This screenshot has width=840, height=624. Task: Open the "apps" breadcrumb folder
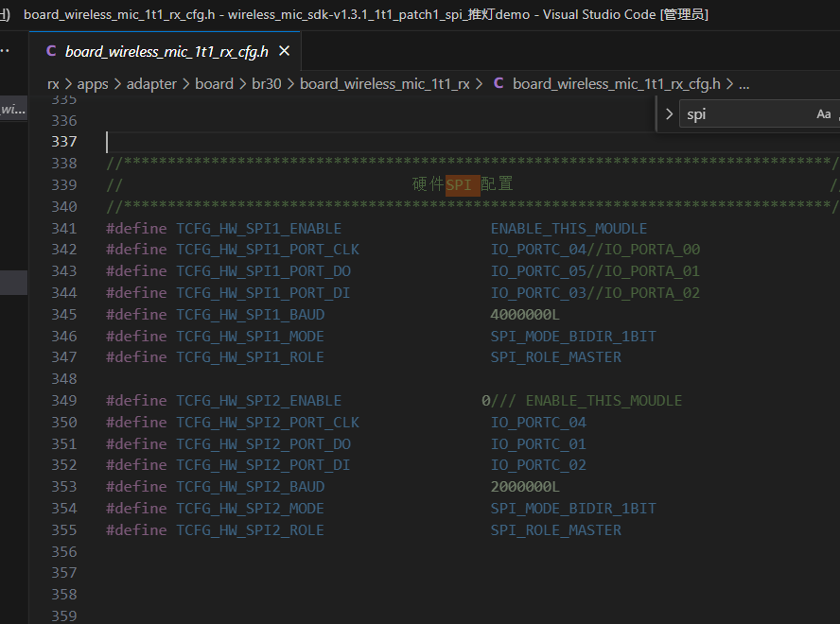(93, 84)
